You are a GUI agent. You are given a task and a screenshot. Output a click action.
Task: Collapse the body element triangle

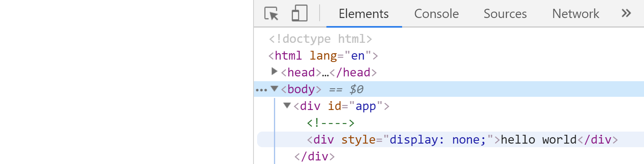point(274,88)
